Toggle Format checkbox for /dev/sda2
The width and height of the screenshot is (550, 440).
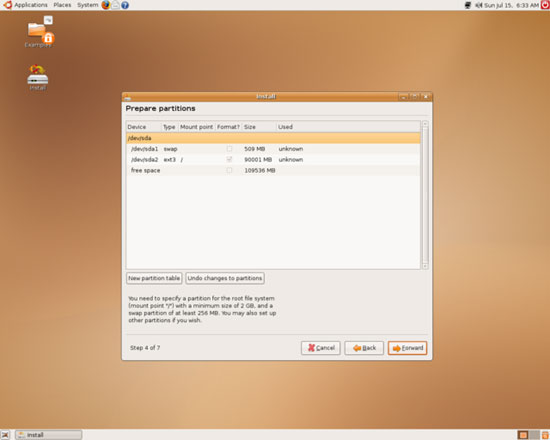click(229, 159)
